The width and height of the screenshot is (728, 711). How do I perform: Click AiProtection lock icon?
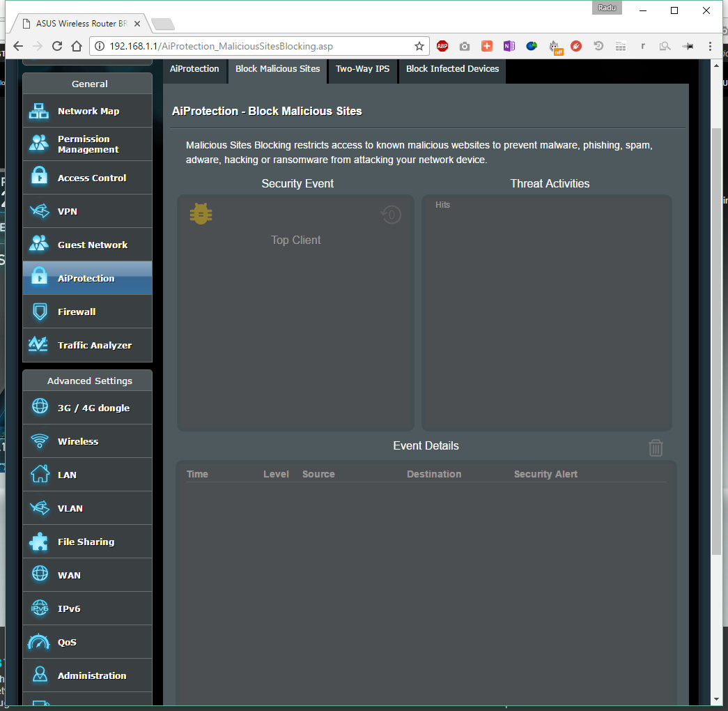point(39,277)
